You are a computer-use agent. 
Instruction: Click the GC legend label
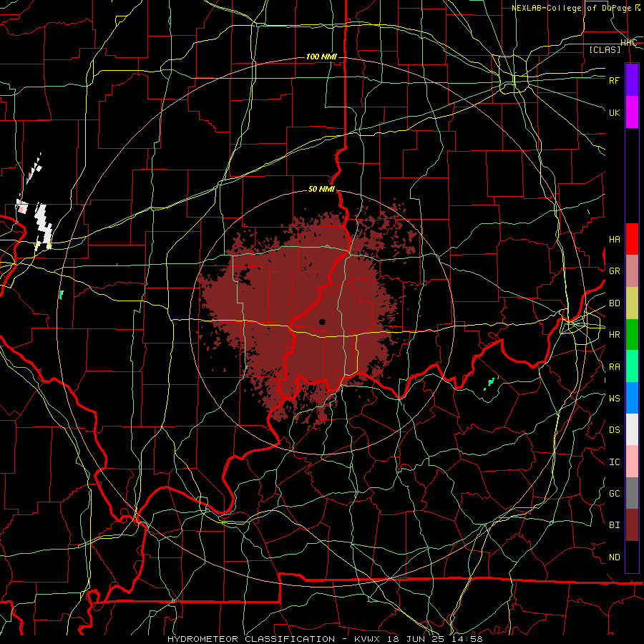click(614, 494)
